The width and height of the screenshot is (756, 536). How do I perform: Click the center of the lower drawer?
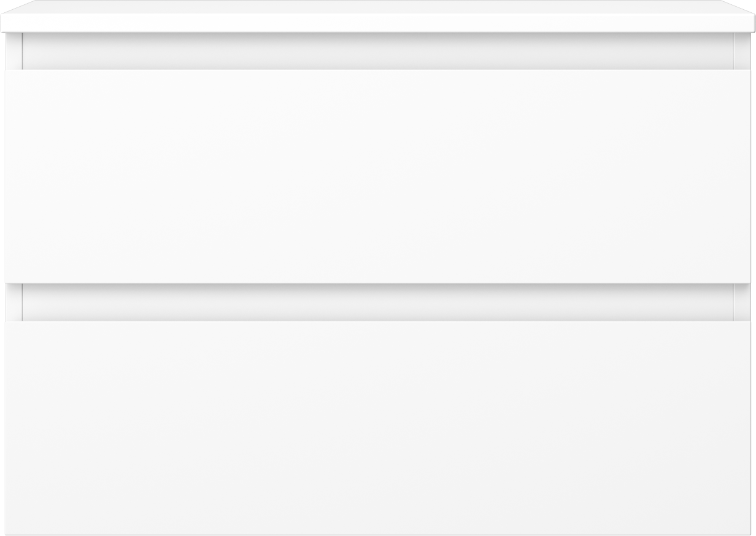pyautogui.click(x=377, y=428)
